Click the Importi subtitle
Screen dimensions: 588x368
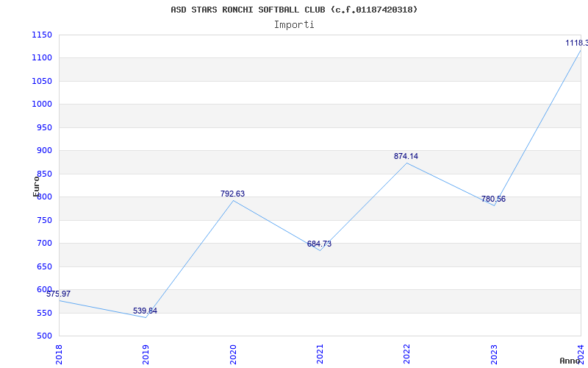pos(294,24)
